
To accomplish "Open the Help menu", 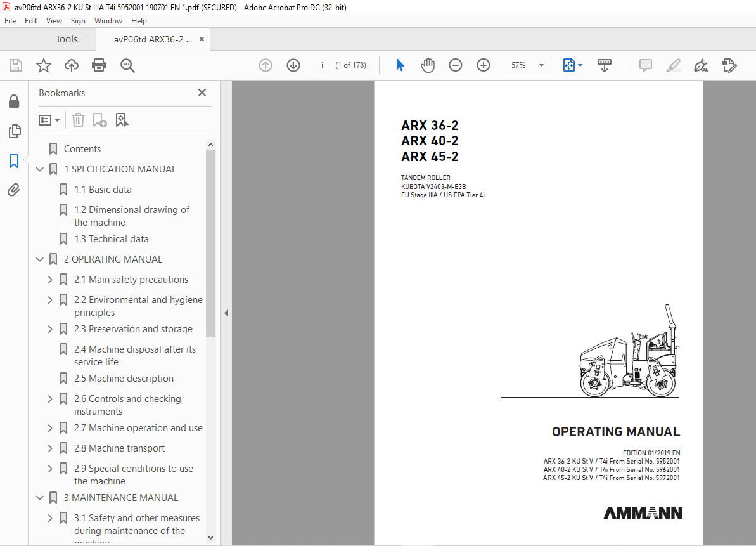I will [x=139, y=21].
